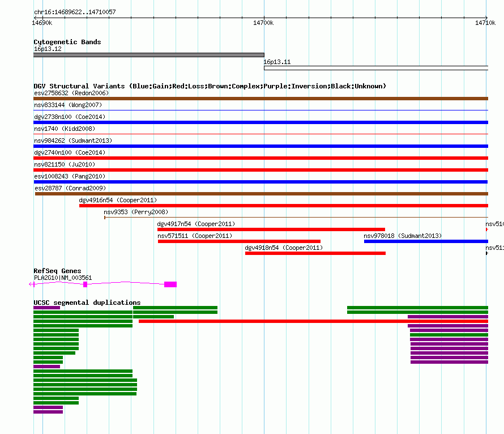This screenshot has height=434, width=504.
Task: Click the esv28787 (Conrad2009) label
Action: [70, 188]
